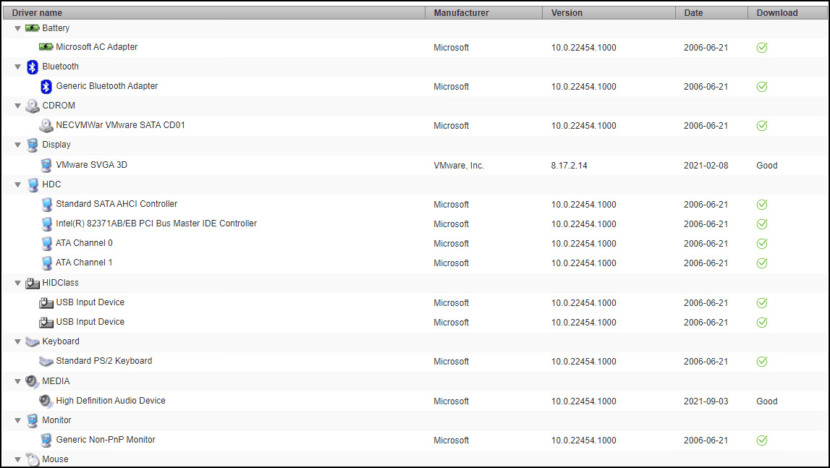Viewport: 830px width, 468px height.
Task: Collapse the CDROM category arrow
Action: click(17, 106)
